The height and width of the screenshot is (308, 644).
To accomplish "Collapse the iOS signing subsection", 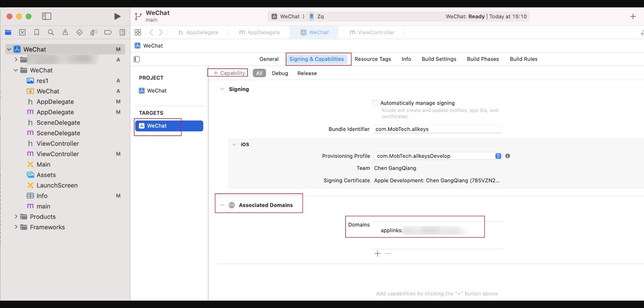I will [x=234, y=144].
